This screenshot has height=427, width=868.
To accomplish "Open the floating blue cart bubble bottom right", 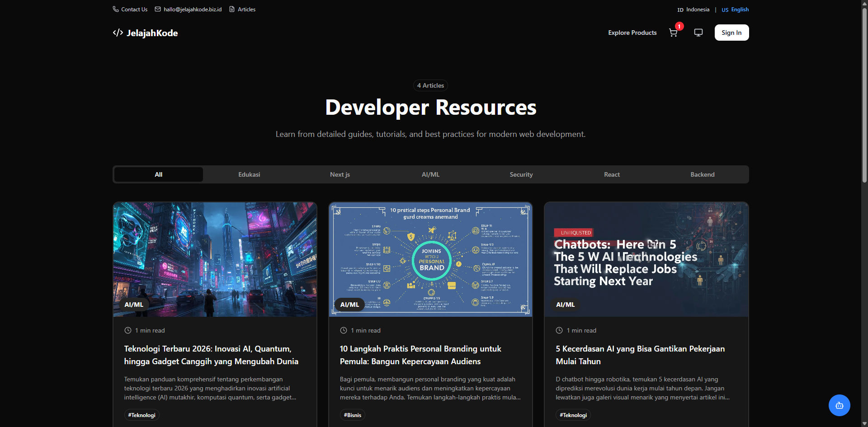I will [x=840, y=405].
